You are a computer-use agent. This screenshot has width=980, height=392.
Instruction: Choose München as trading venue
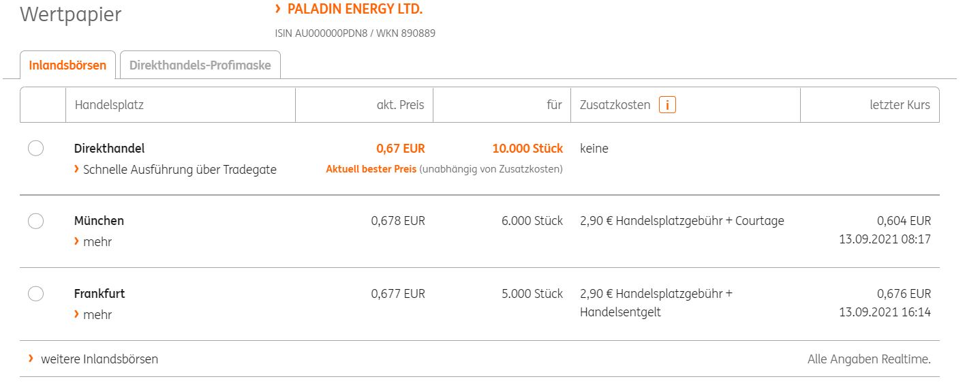36,221
